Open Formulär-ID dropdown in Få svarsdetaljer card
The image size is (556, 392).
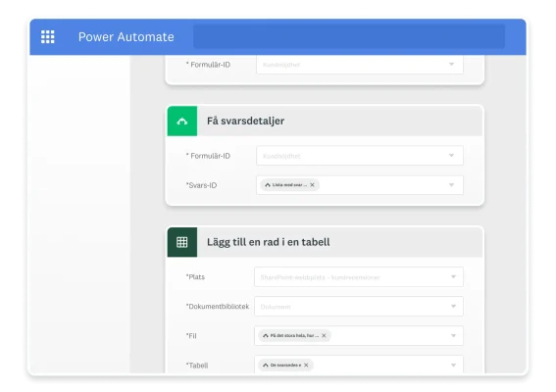(x=360, y=156)
